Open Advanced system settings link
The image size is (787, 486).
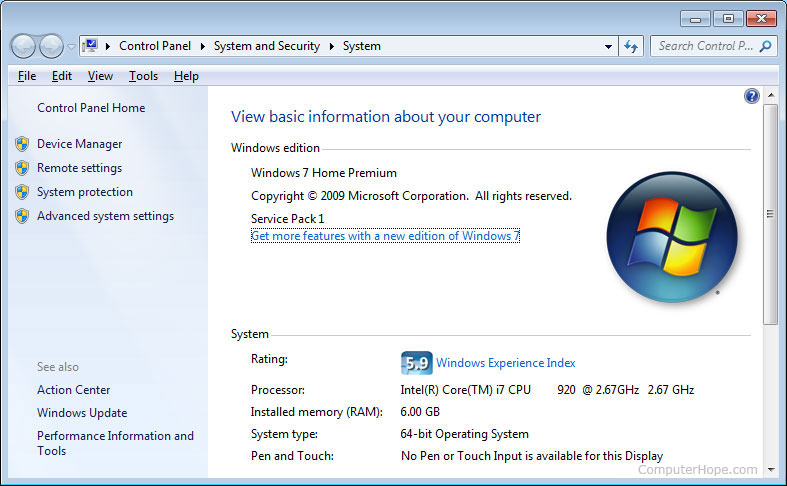click(x=105, y=216)
